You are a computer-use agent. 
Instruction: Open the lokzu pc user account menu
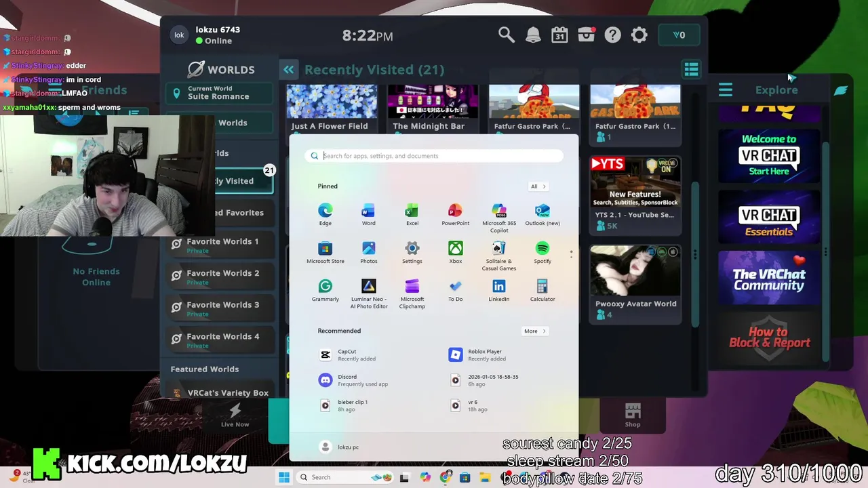pos(339,447)
